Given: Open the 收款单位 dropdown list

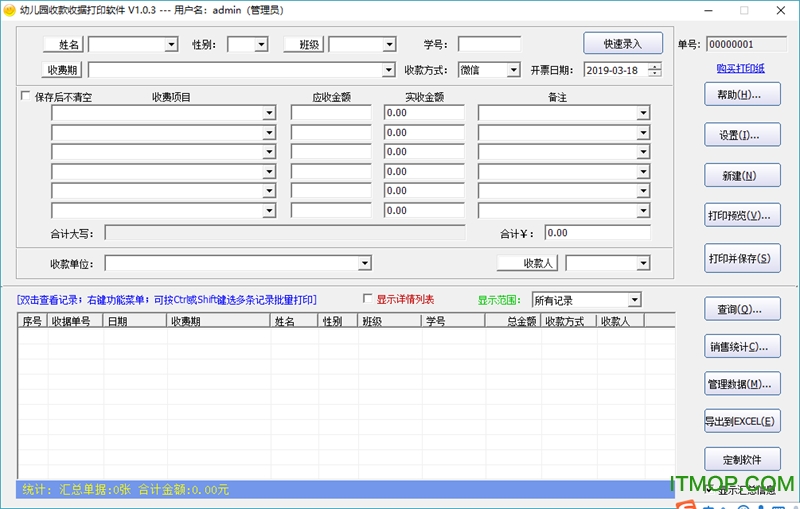Looking at the screenshot, I should (365, 263).
